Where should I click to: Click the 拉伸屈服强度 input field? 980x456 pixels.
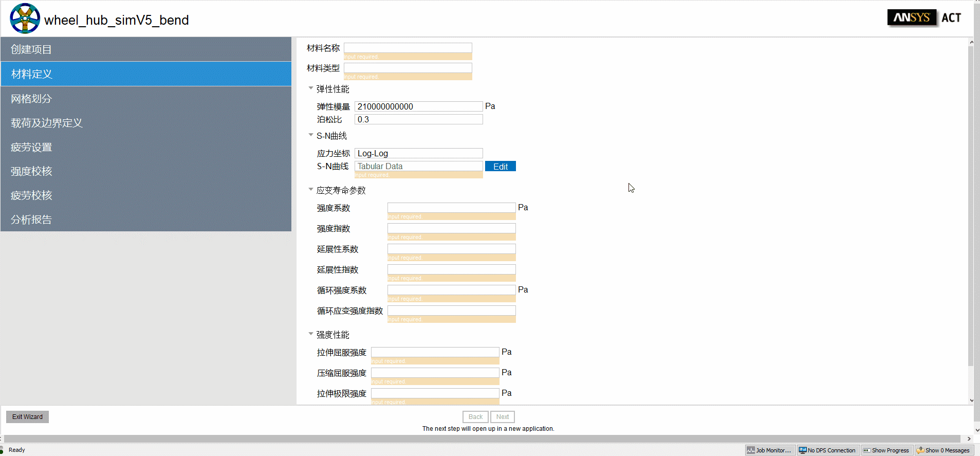435,352
